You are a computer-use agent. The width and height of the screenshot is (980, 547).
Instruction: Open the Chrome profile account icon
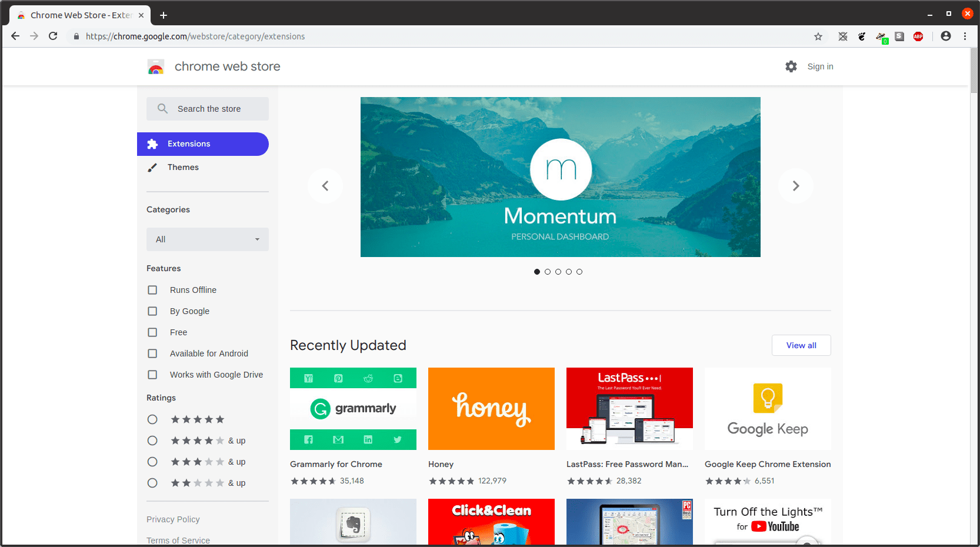click(946, 36)
